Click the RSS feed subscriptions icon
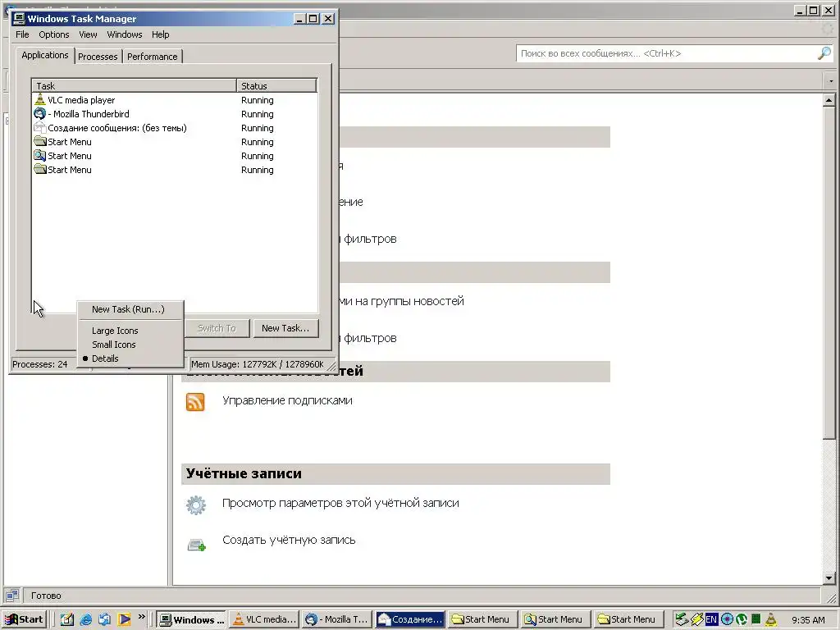Image resolution: width=840 pixels, height=630 pixels. [195, 401]
